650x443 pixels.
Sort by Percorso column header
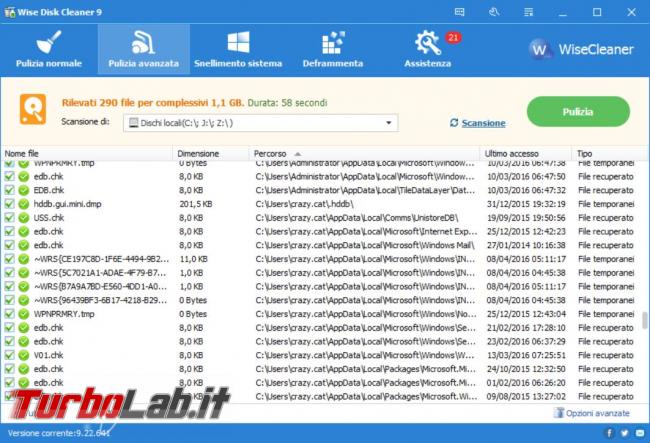(x=364, y=153)
